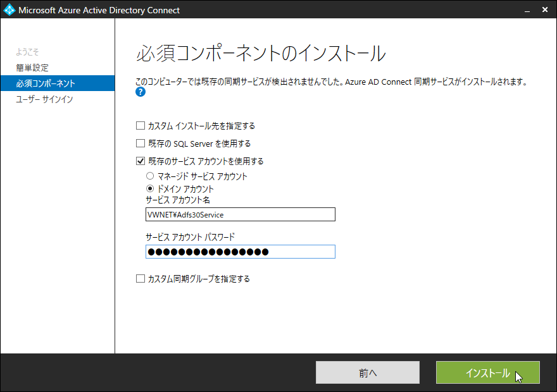Click the Azure AD Connect logo icon

point(9,10)
